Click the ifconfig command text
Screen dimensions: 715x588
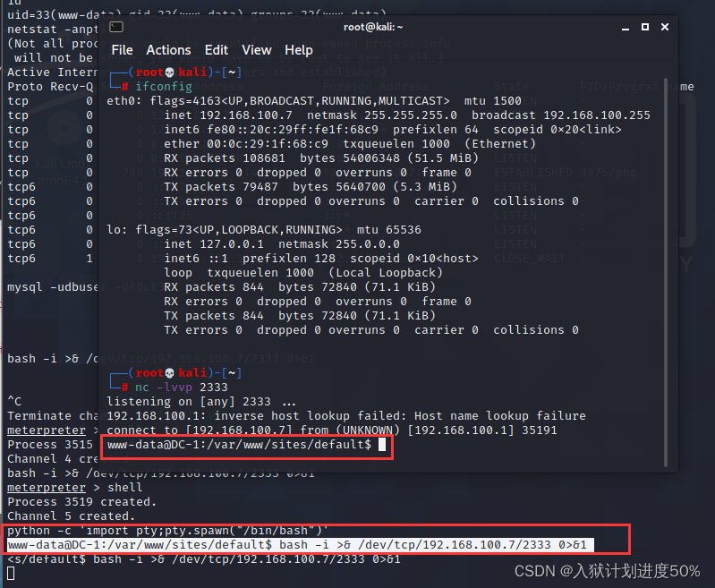(164, 86)
